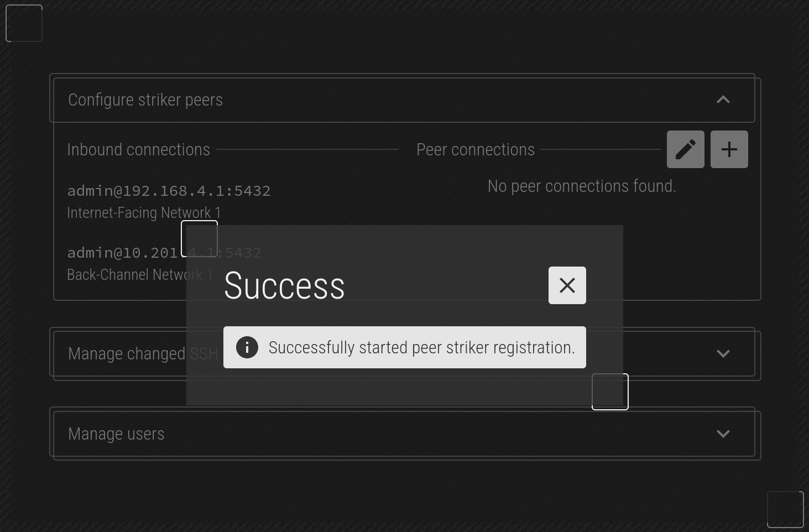Click the square outline at screen's top-left corner

click(x=24, y=23)
